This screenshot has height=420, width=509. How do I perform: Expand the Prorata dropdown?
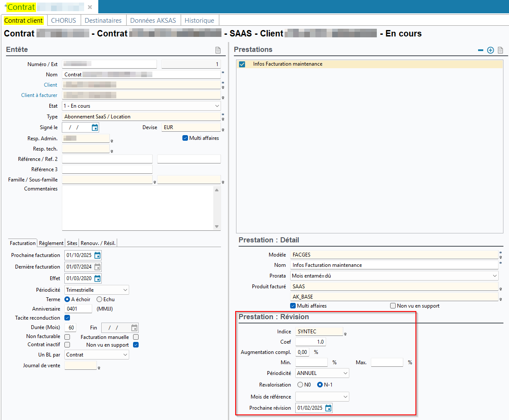click(495, 276)
